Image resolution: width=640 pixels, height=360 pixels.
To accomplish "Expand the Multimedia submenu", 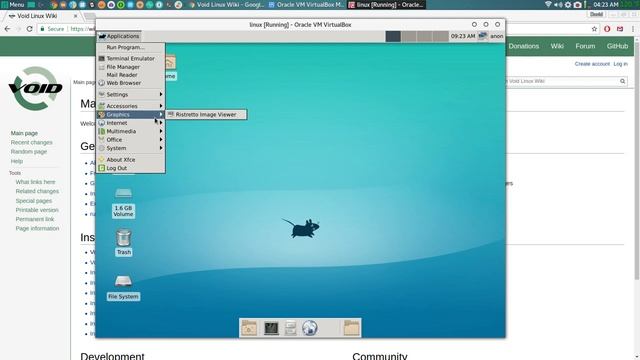I will (x=131, y=131).
